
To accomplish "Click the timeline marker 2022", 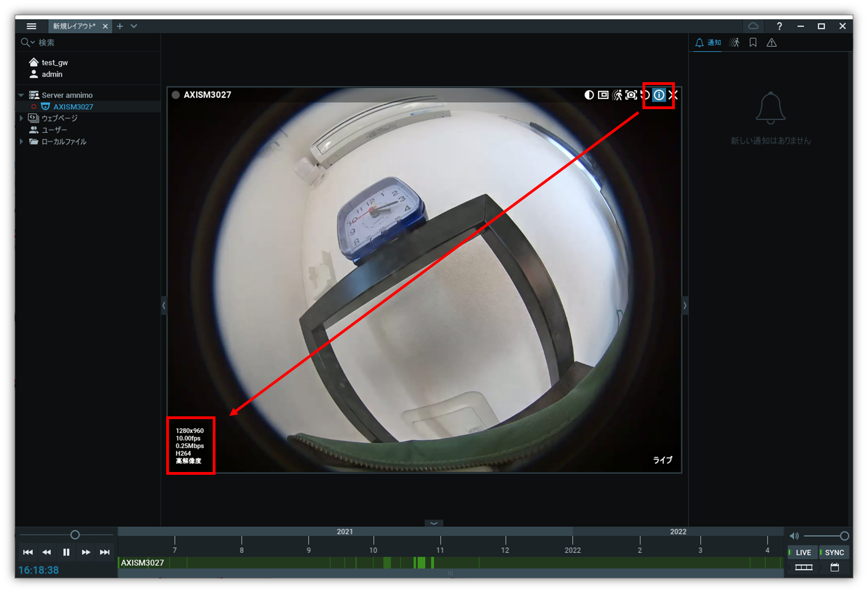I will [573, 550].
